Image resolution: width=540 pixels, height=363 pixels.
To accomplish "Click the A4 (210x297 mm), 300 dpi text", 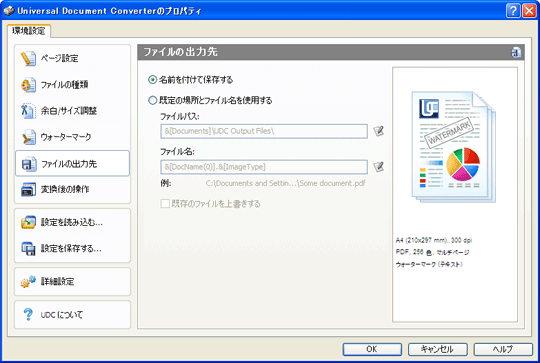I will (434, 240).
